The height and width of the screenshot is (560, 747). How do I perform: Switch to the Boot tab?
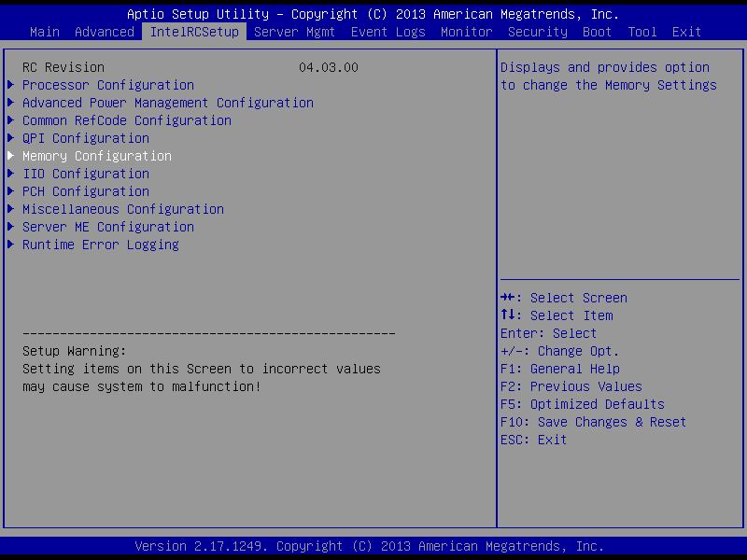pos(598,32)
